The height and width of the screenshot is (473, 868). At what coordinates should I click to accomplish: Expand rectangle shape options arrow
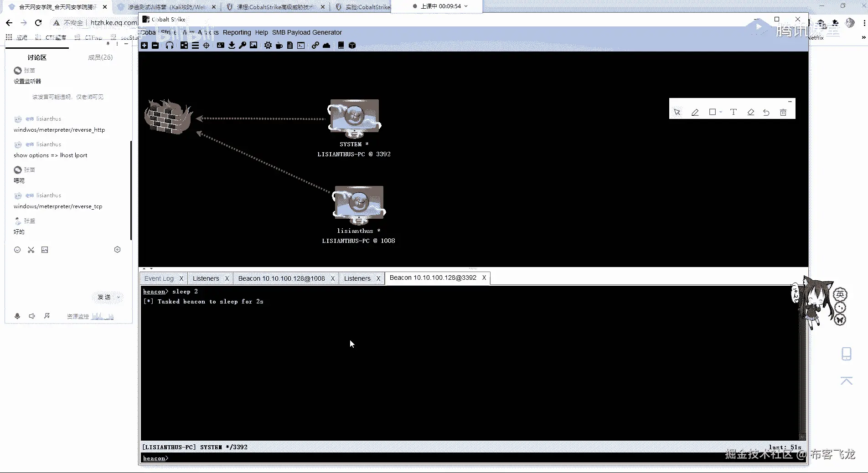(x=721, y=112)
